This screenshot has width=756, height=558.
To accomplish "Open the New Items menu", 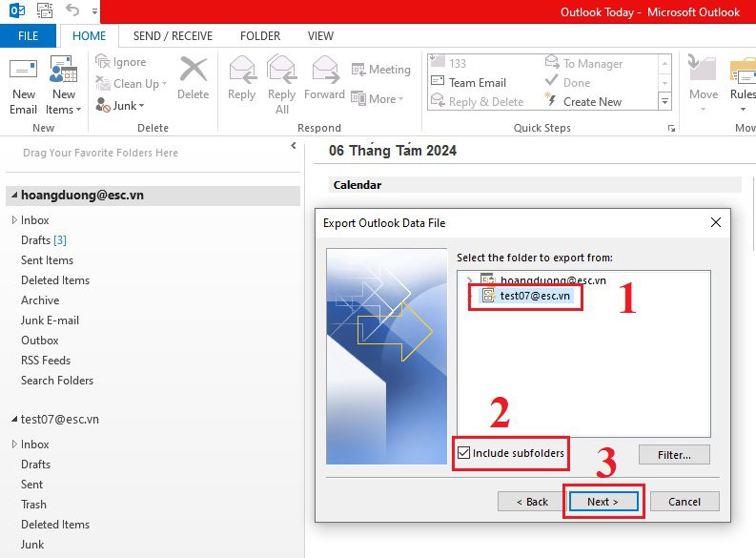I will point(63,85).
